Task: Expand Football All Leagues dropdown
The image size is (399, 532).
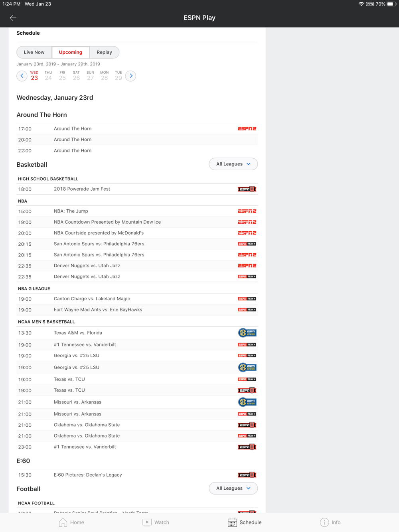Action: pos(233,488)
